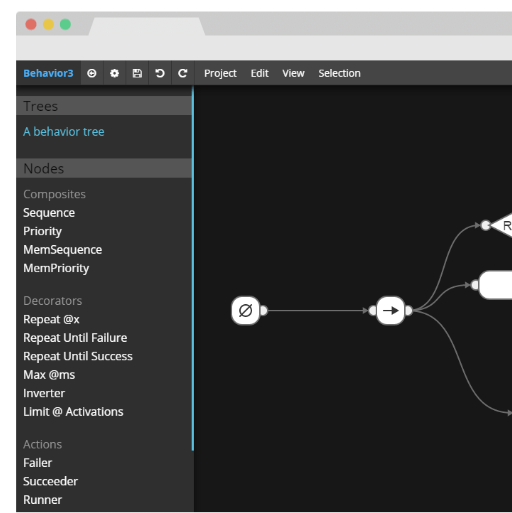Collapse the Nodes panel header
This screenshot has width=512, height=513.
104,168
